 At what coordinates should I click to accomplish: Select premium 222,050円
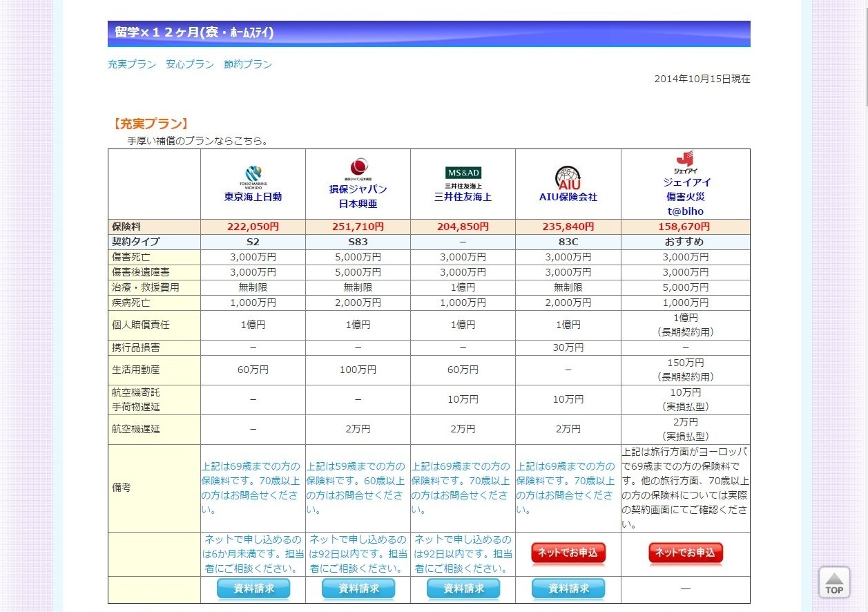[253, 227]
